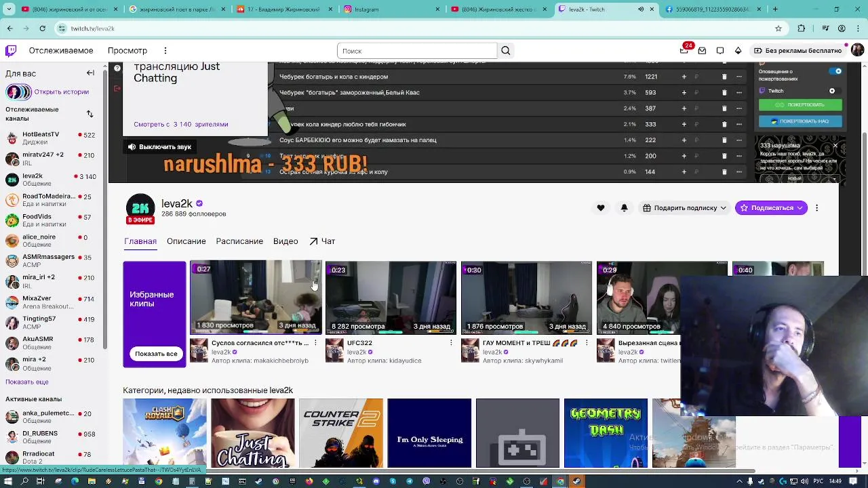Open the Twitch home logo
This screenshot has height=488, width=868.
pos(11,51)
